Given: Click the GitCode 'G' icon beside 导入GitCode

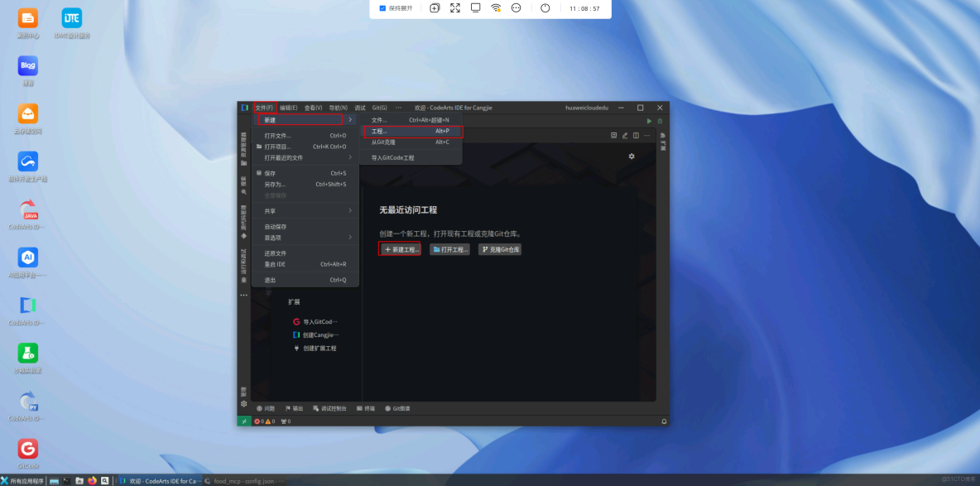Looking at the screenshot, I should [295, 321].
